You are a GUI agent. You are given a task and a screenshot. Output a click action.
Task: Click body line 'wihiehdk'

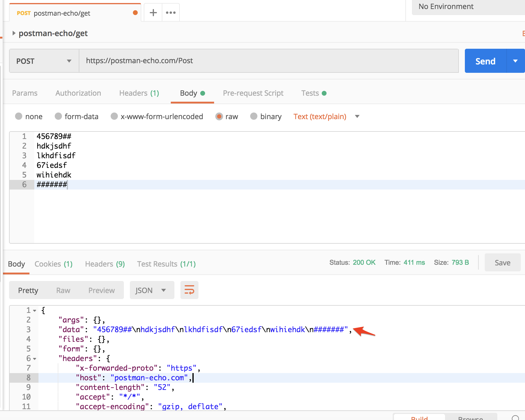pos(54,175)
